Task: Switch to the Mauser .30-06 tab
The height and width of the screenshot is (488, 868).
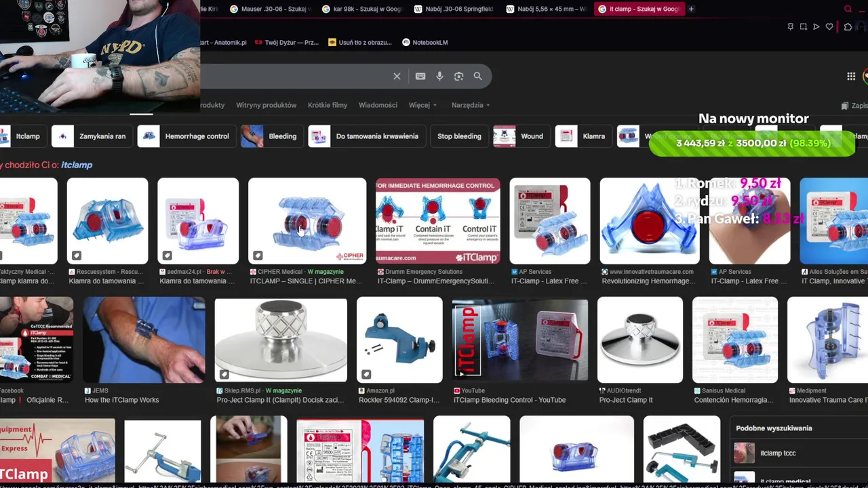Action: click(270, 9)
